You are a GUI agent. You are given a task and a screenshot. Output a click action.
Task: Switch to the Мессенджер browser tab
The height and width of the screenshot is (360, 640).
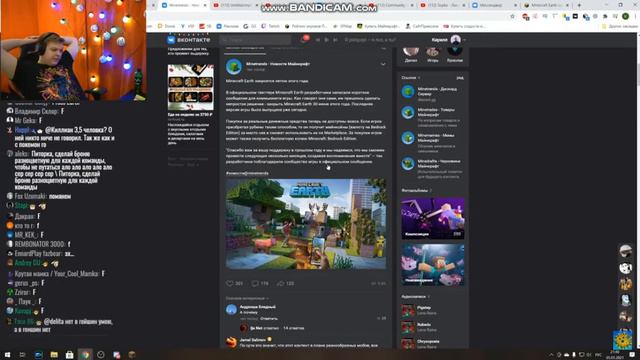[x=494, y=5]
